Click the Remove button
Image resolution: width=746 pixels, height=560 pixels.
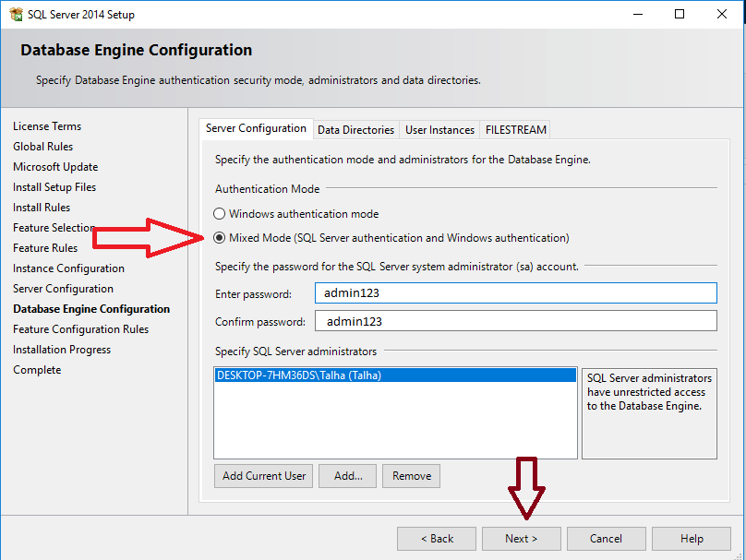(412, 476)
